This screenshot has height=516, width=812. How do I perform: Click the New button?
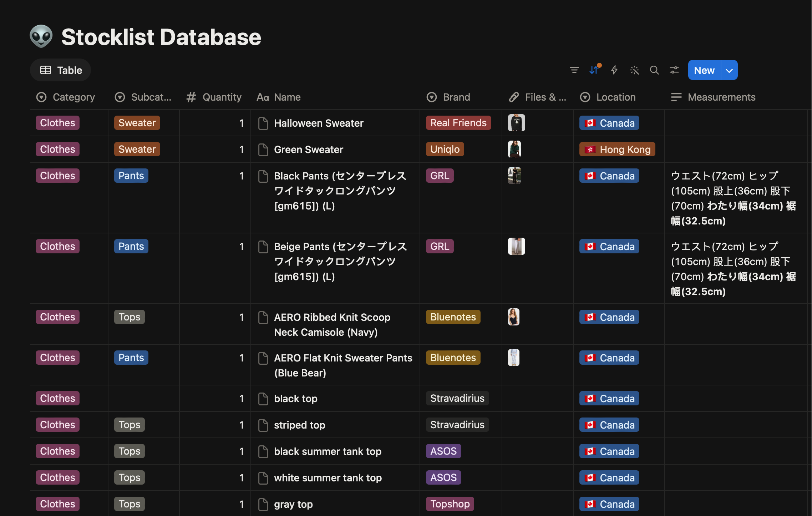click(704, 70)
